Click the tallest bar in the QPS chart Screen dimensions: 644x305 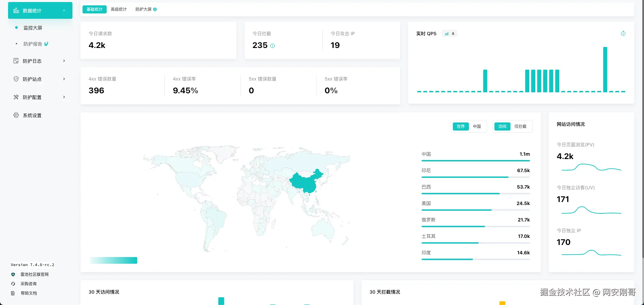605,69
